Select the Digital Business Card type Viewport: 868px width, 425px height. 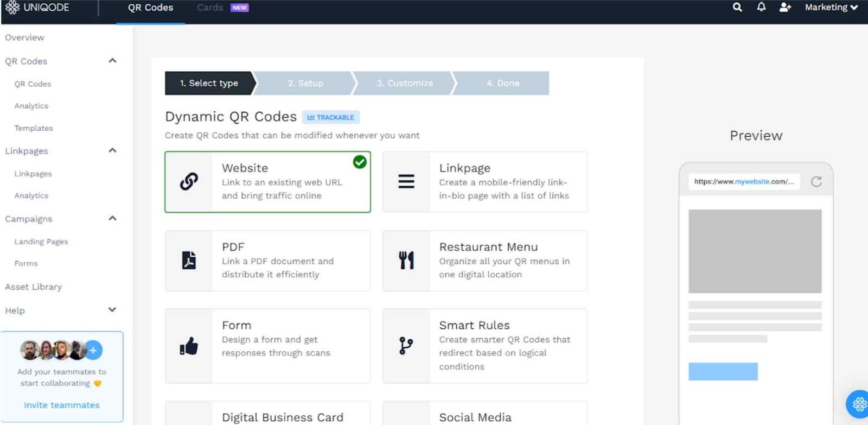pos(268,413)
